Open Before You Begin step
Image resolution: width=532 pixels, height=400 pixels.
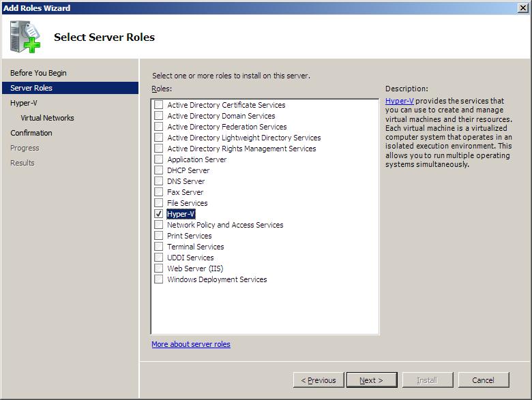[x=38, y=73]
